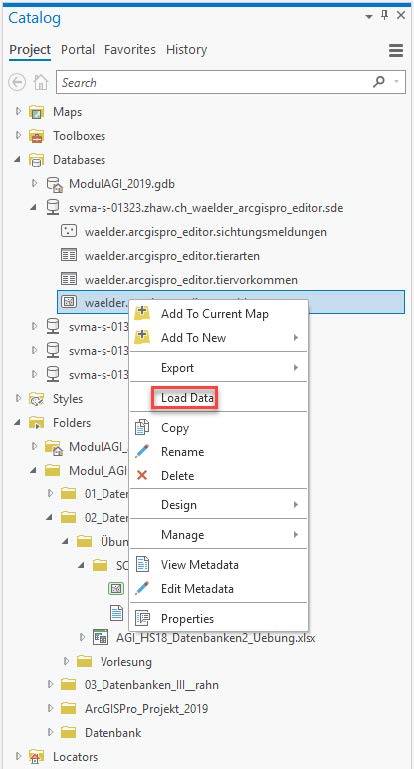Collapse the Databases tree node

tap(18, 159)
